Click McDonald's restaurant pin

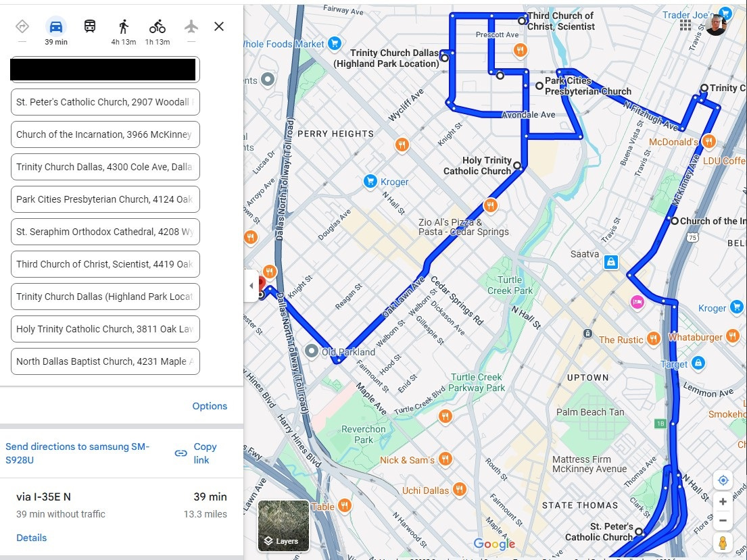pyautogui.click(x=708, y=141)
